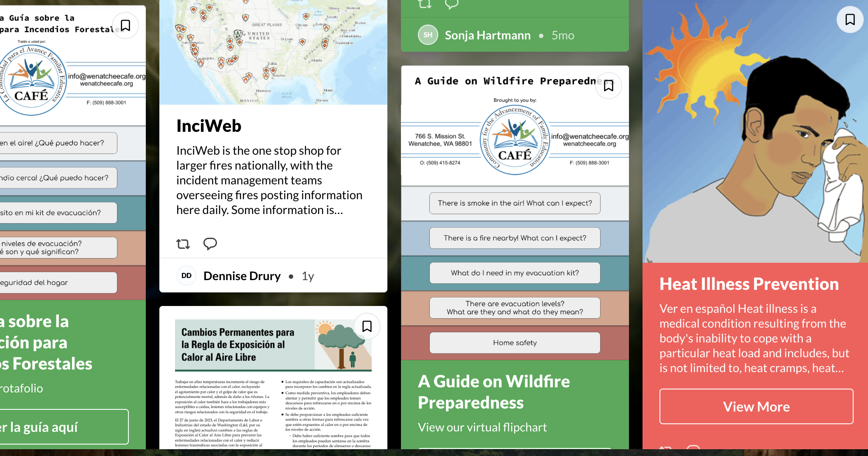Open comments on the InciWeb card

tap(210, 244)
